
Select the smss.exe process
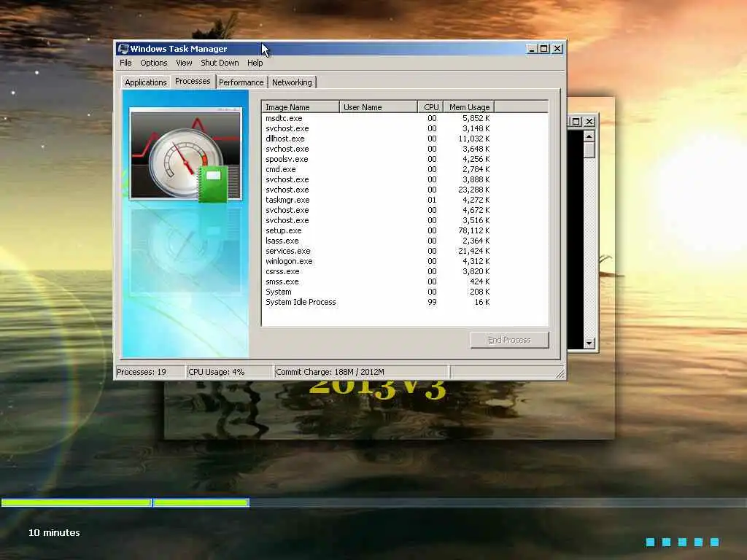coord(282,281)
